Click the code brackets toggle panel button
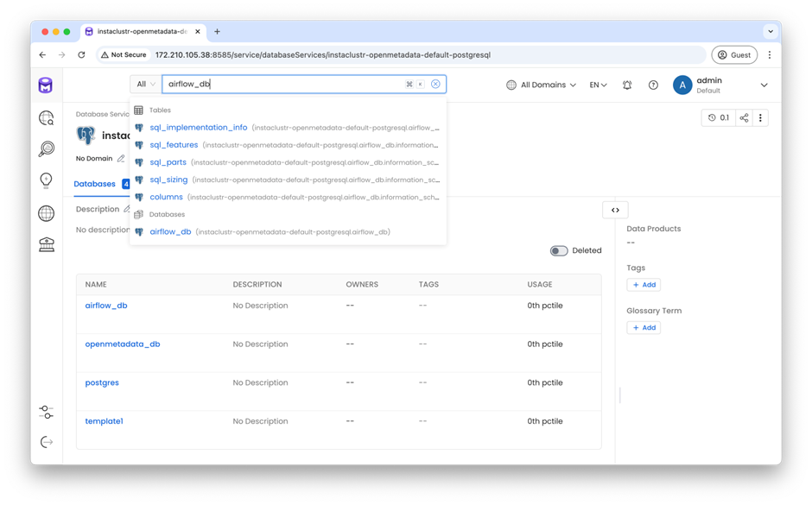The width and height of the screenshot is (812, 505). point(615,210)
